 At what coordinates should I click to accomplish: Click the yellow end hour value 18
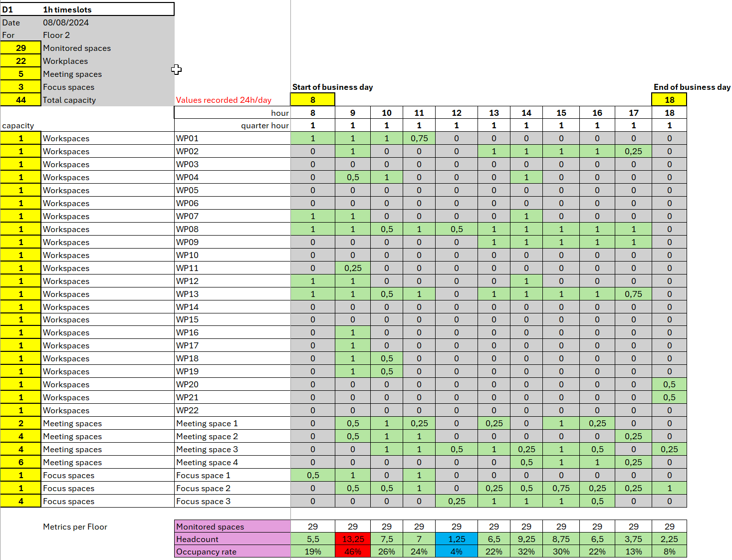(670, 100)
